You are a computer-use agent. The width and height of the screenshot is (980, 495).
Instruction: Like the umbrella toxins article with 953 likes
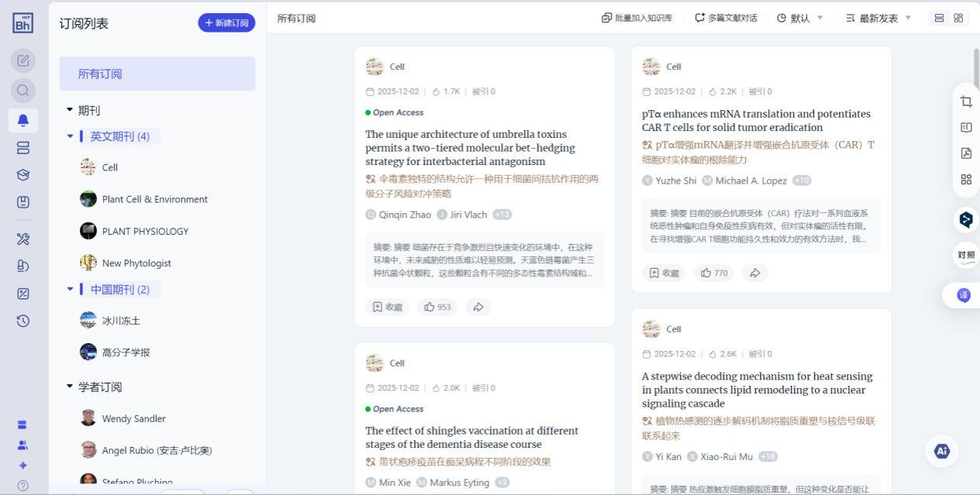coord(437,307)
